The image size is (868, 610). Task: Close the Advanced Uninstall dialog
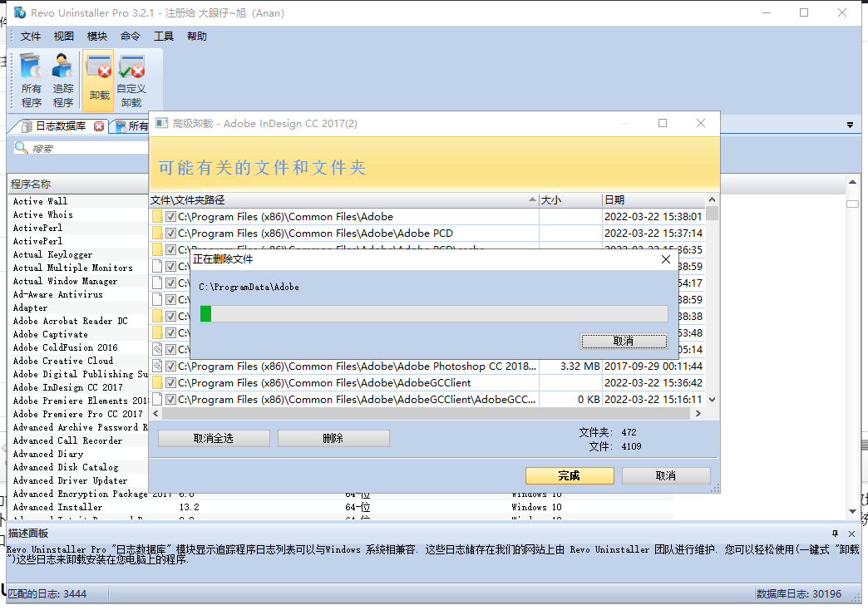point(701,123)
